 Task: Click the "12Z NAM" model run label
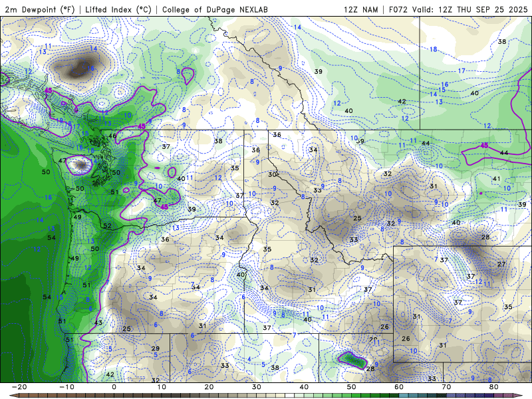[x=361, y=9]
